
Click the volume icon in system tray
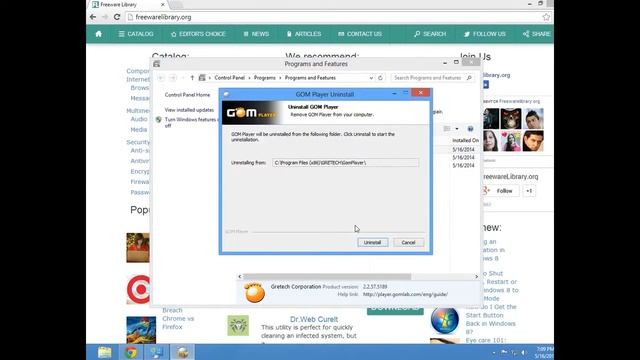click(523, 352)
